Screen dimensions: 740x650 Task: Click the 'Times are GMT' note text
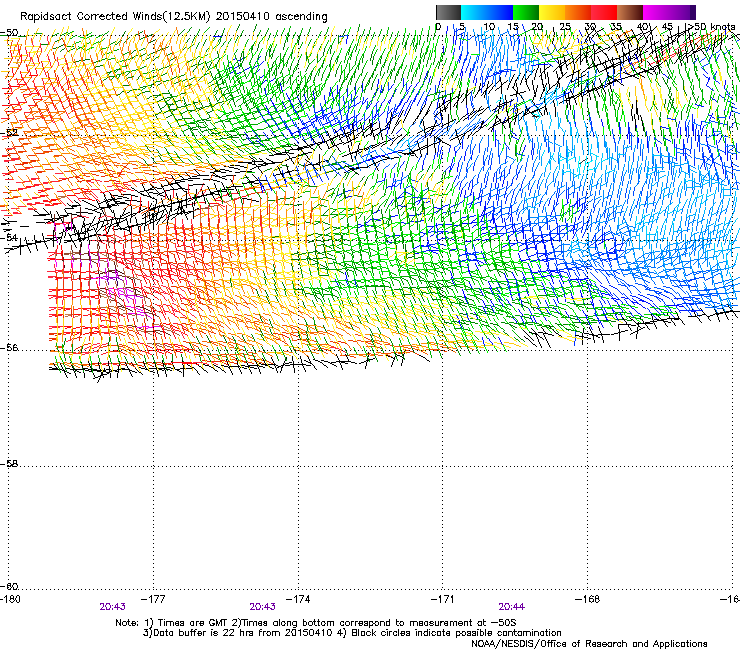click(x=192, y=623)
